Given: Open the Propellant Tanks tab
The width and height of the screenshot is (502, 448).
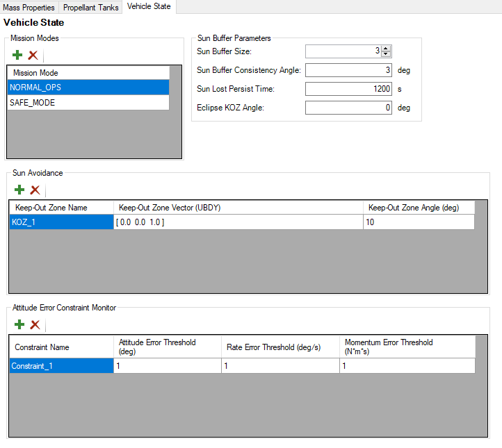Looking at the screenshot, I should [91, 8].
